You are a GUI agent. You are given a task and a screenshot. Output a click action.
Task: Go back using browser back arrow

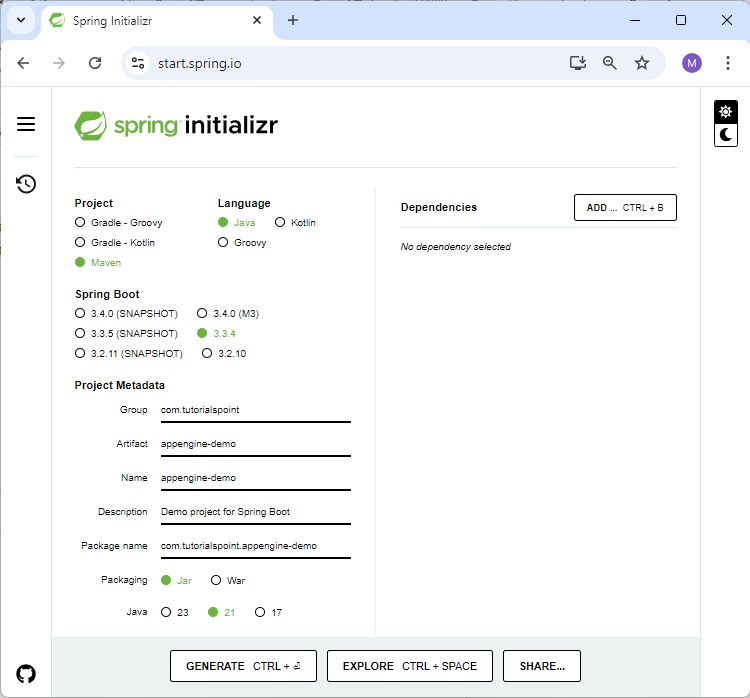pyautogui.click(x=23, y=63)
